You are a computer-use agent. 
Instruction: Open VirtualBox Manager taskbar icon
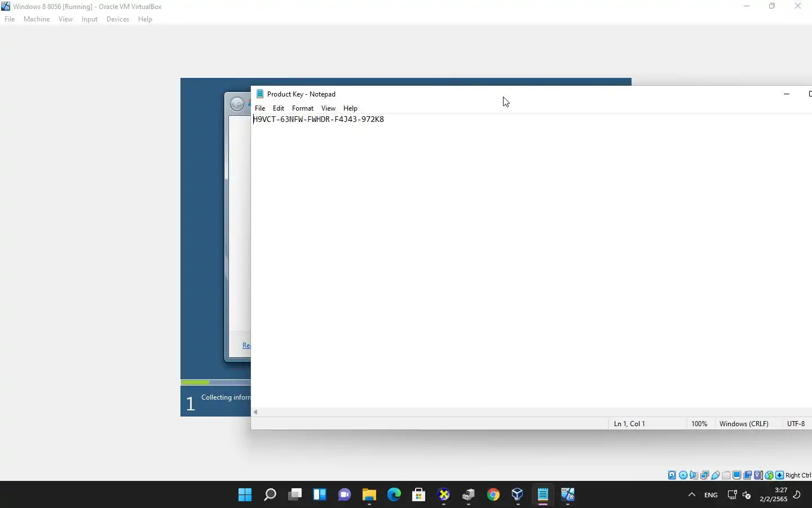(518, 495)
